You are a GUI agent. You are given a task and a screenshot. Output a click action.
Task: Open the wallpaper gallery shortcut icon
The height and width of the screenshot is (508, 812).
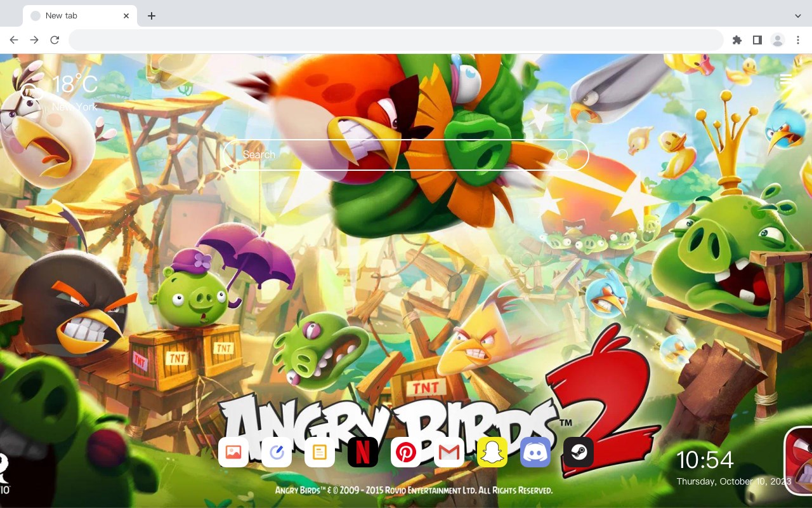pyautogui.click(x=233, y=452)
